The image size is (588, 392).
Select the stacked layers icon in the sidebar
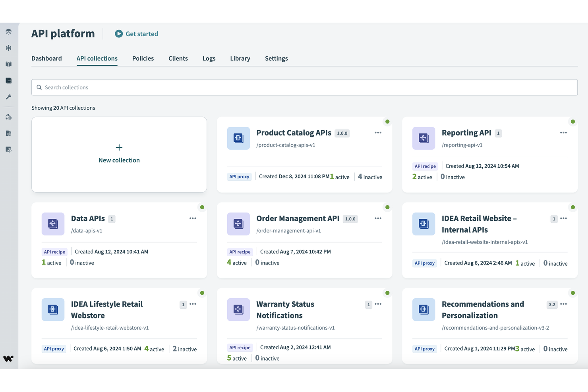8,31
